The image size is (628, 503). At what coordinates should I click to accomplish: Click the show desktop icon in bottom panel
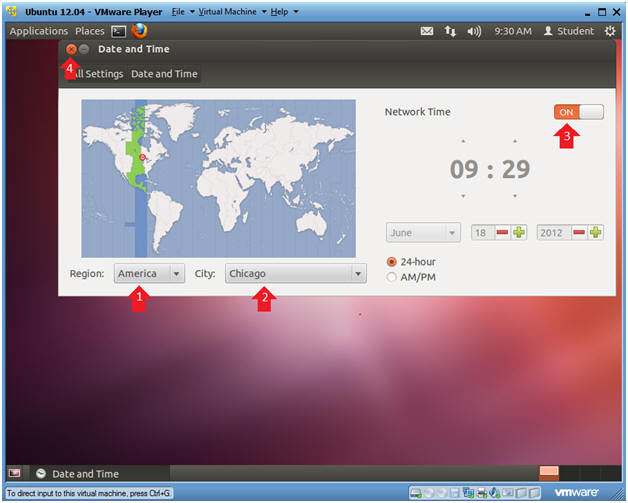click(14, 473)
